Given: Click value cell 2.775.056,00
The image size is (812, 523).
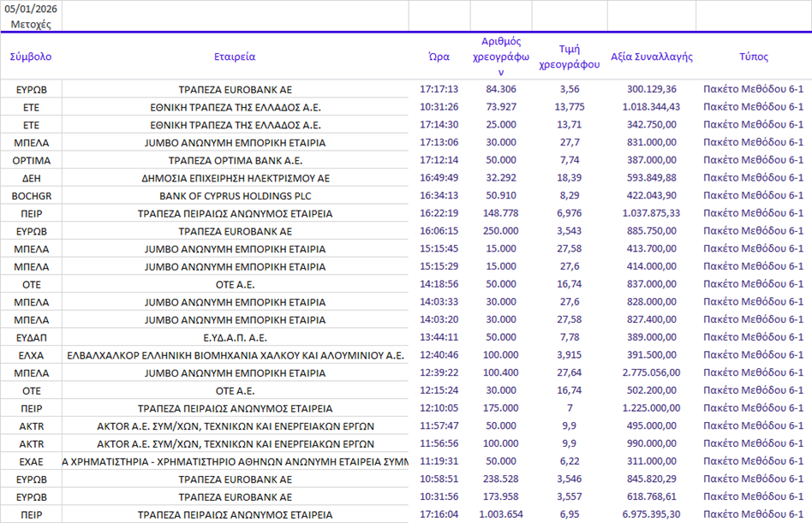Looking at the screenshot, I should pyautogui.click(x=652, y=372).
